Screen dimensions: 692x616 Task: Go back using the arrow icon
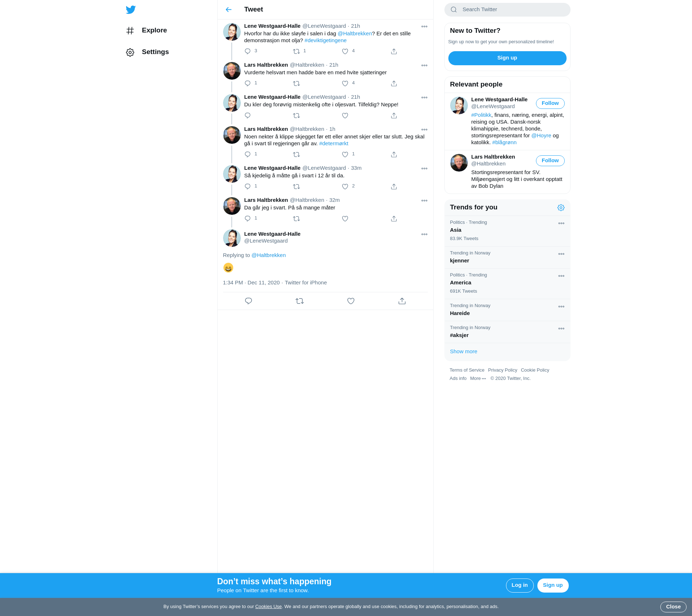[x=229, y=10]
